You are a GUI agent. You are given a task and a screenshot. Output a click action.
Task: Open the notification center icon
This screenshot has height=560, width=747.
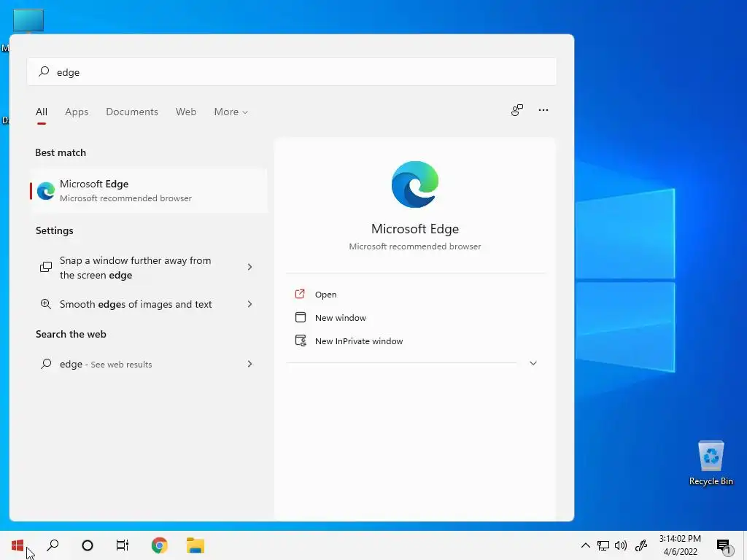click(x=724, y=545)
